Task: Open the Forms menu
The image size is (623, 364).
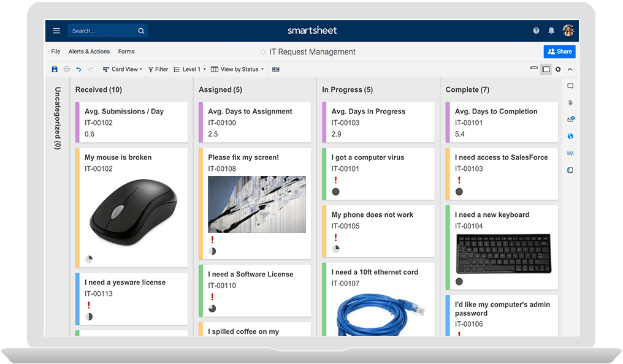Action: (x=126, y=51)
